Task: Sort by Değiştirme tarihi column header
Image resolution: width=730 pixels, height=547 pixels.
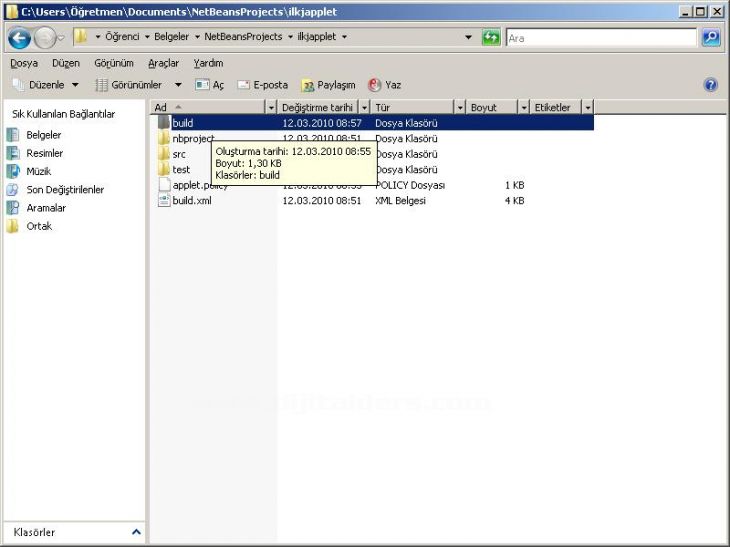Action: 318,108
